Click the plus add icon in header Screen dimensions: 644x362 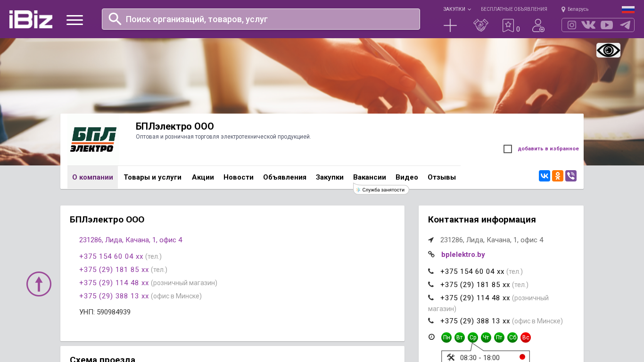[450, 25]
